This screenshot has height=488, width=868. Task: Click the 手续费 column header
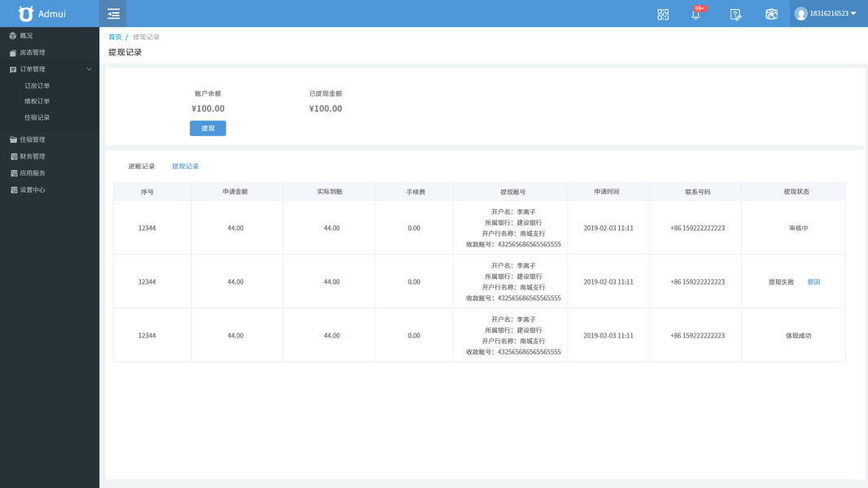coord(416,192)
